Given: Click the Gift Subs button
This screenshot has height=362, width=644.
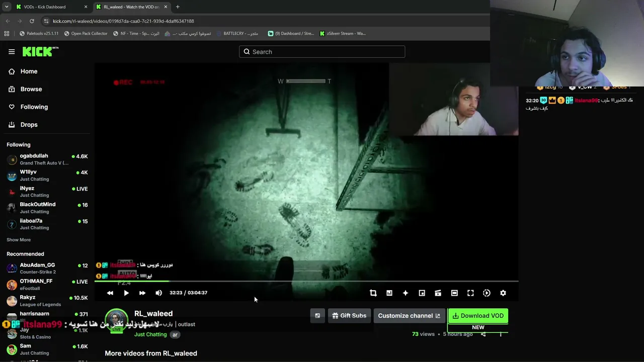Looking at the screenshot, I should click(349, 316).
